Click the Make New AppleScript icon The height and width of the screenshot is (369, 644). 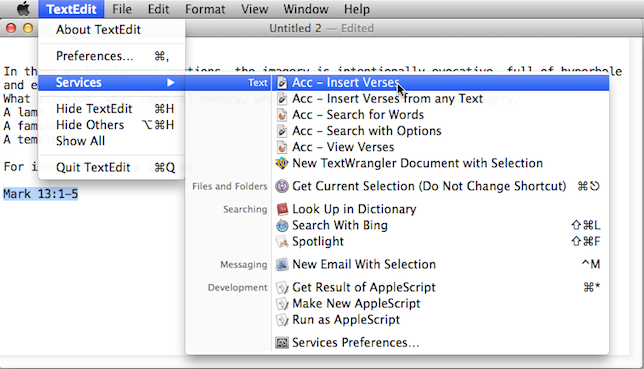pos(282,304)
